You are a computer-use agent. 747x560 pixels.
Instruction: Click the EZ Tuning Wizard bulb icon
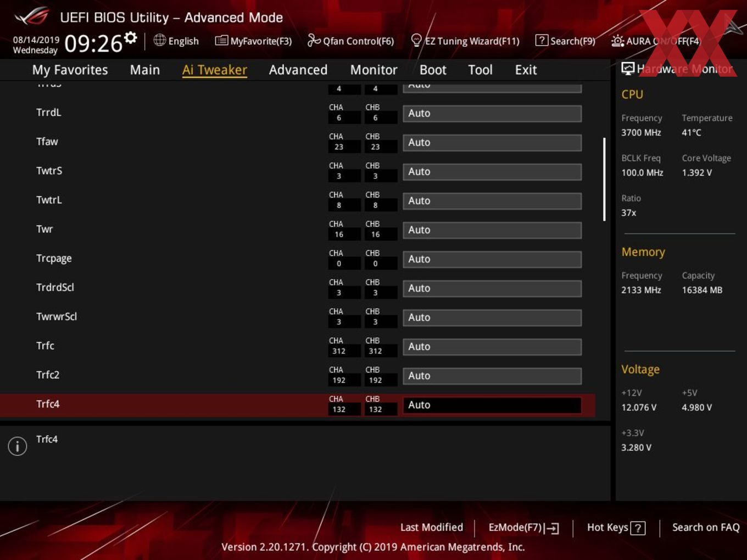click(416, 40)
